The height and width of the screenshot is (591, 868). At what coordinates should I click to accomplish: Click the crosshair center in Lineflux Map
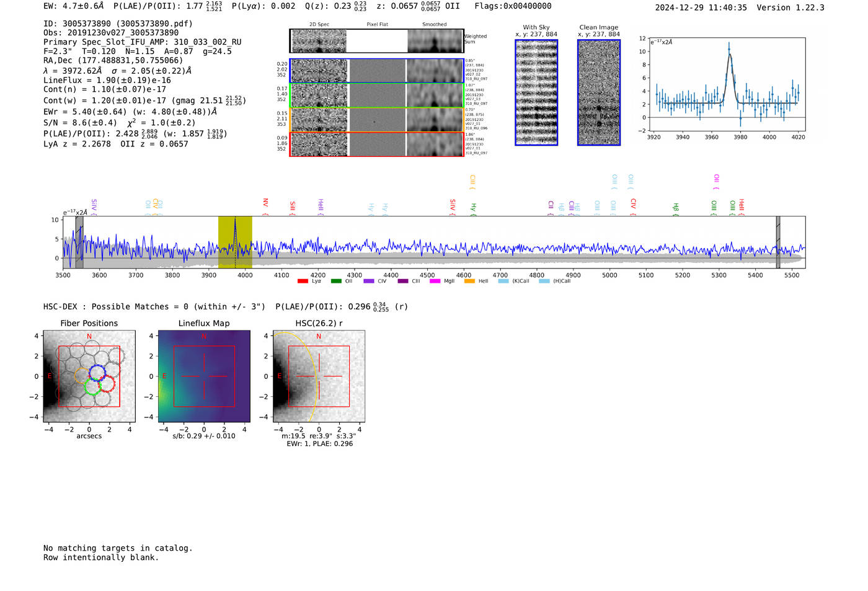click(204, 376)
